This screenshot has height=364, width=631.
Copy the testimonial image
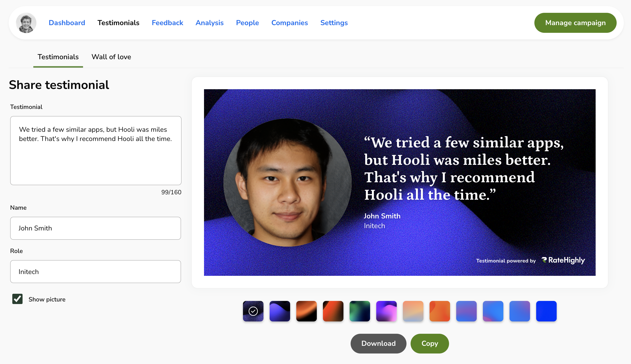tap(430, 343)
